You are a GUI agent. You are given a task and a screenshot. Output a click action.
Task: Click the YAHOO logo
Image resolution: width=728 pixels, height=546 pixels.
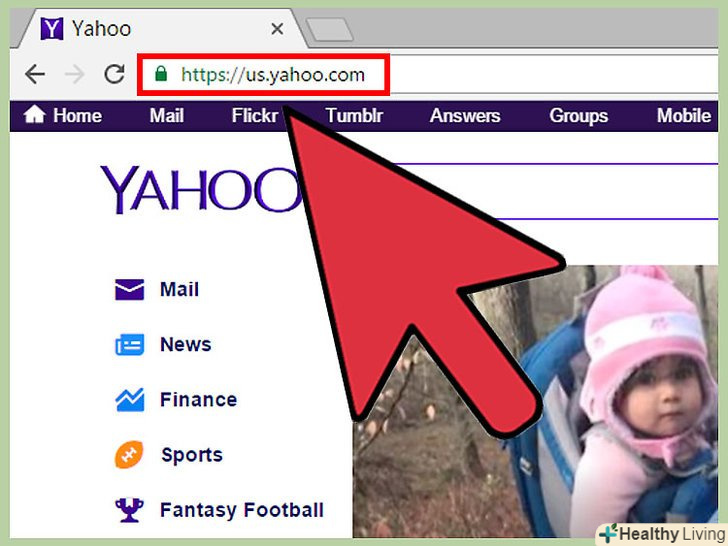tap(201, 189)
